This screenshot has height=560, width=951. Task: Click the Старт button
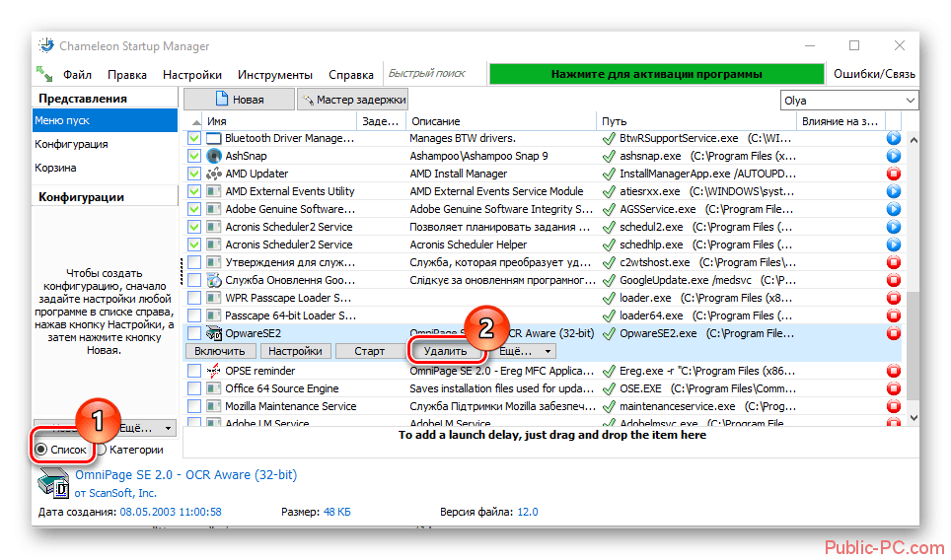[369, 351]
